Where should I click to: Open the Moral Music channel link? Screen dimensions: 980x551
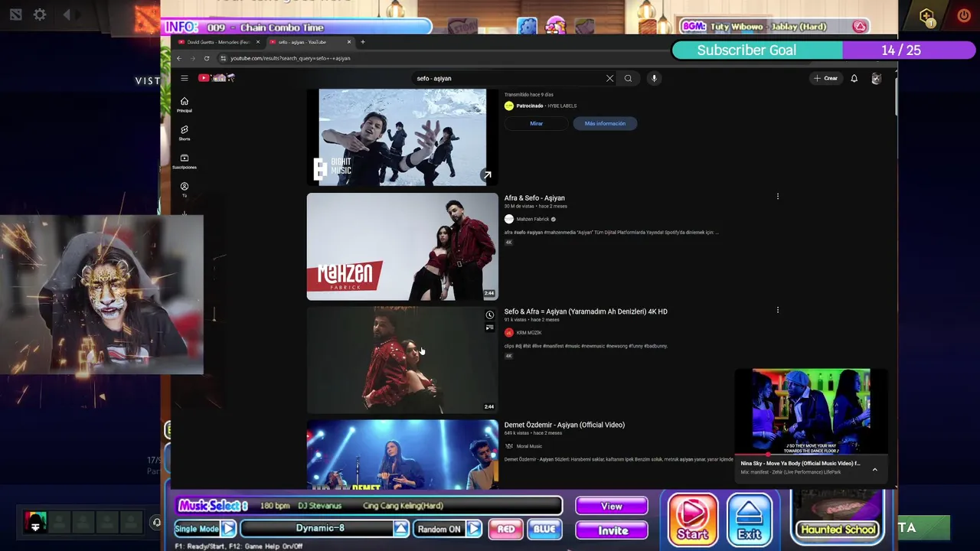pyautogui.click(x=529, y=446)
